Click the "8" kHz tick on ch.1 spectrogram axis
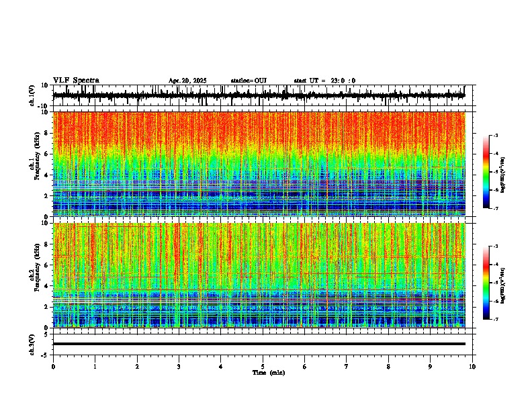Image resolution: width=532 pixels, height=411 pixels. point(46,133)
